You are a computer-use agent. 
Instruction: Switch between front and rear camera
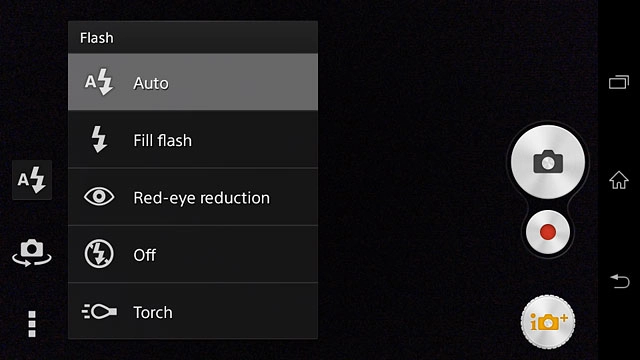32,253
